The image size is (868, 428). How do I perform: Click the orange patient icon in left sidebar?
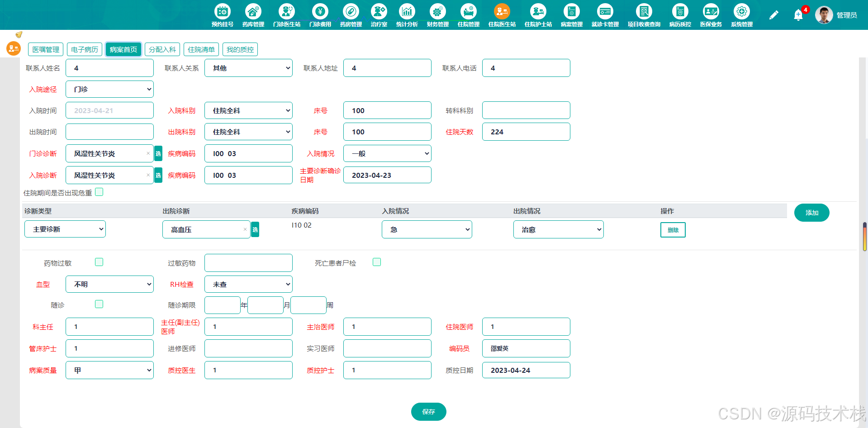(x=14, y=48)
